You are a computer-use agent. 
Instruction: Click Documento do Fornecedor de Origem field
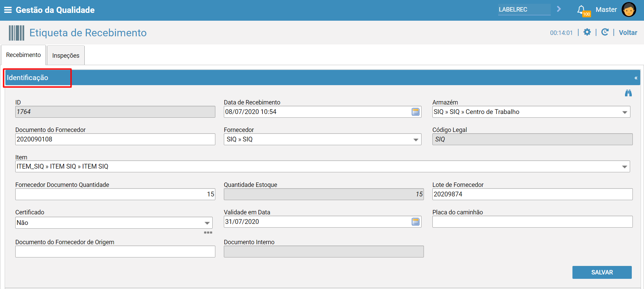click(115, 252)
